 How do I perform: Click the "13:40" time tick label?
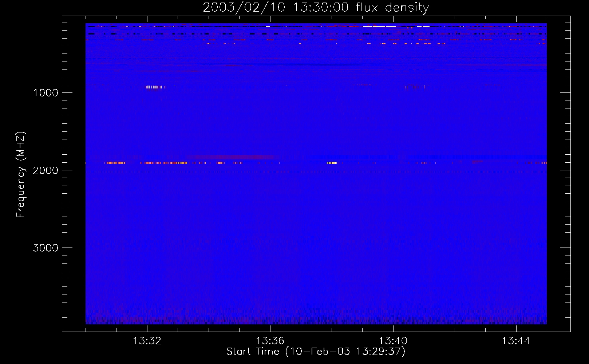click(x=393, y=341)
